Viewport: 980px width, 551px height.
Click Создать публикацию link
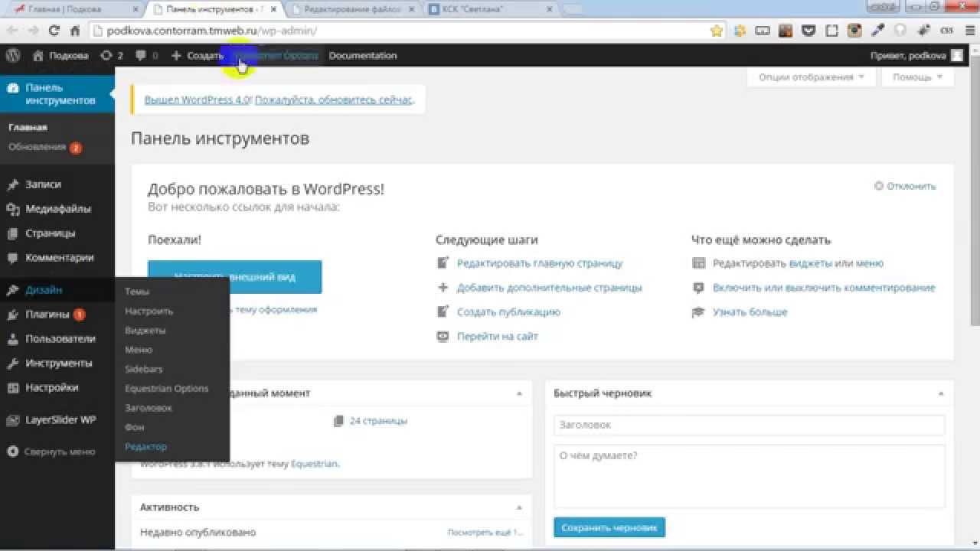[x=508, y=312]
